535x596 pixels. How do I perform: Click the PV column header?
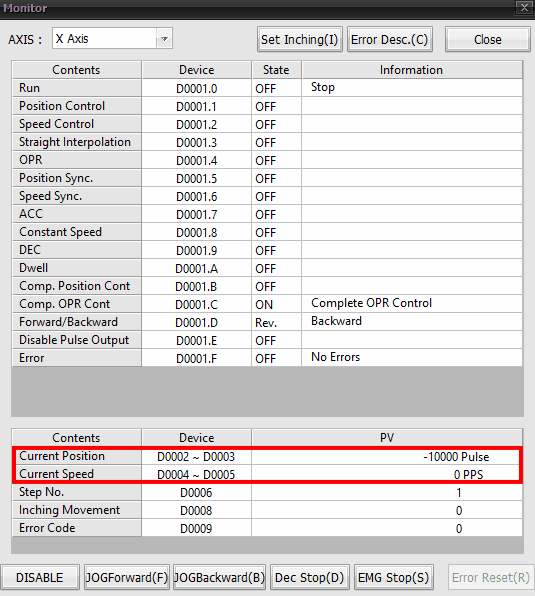[387, 438]
